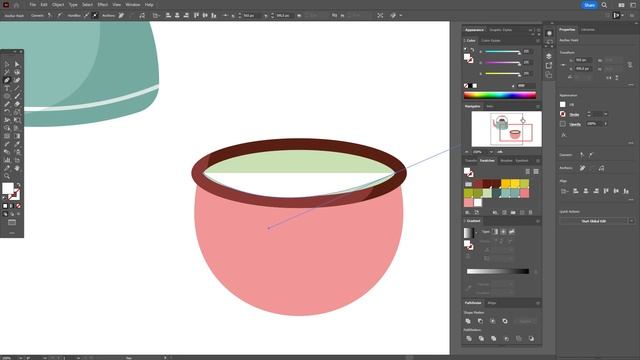Select the Zoom tool in the toolbar

[x=7, y=176]
